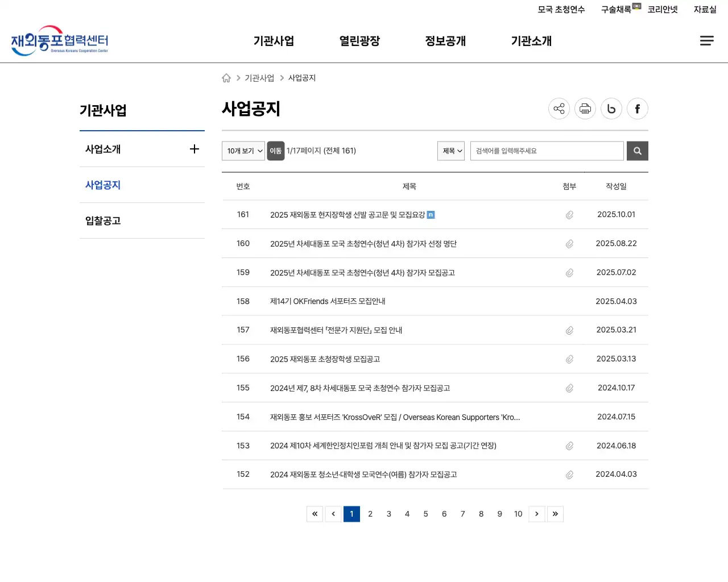The image size is (728, 582).
Task: Open attachment icon for post 156
Action: point(569,359)
